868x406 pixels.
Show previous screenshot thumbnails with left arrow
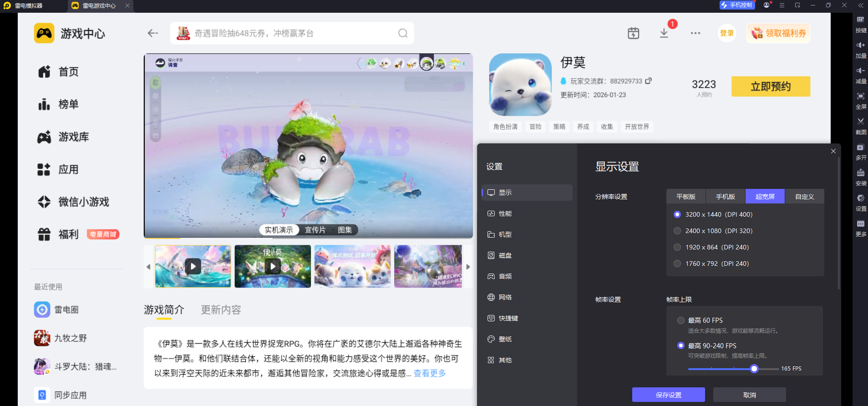[148, 267]
